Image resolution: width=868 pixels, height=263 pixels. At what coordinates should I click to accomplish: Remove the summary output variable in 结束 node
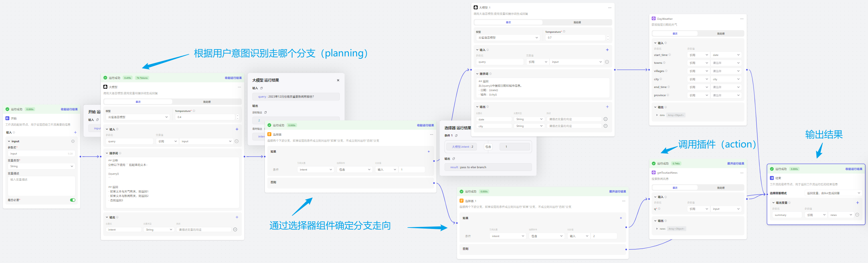point(857,215)
